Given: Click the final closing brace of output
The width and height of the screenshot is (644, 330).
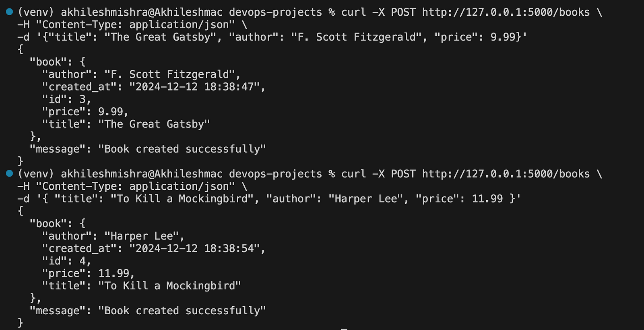Looking at the screenshot, I should point(21,323).
